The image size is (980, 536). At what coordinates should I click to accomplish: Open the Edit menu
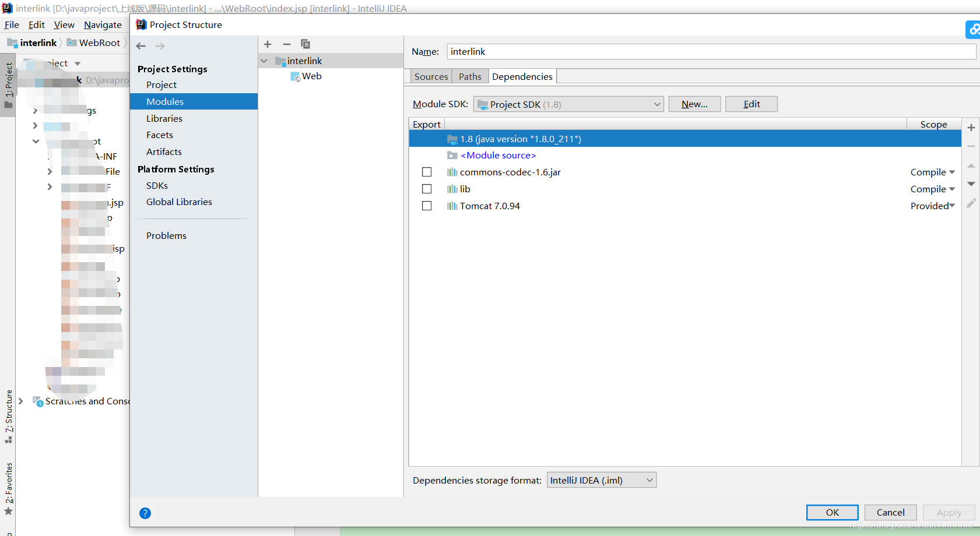point(36,25)
